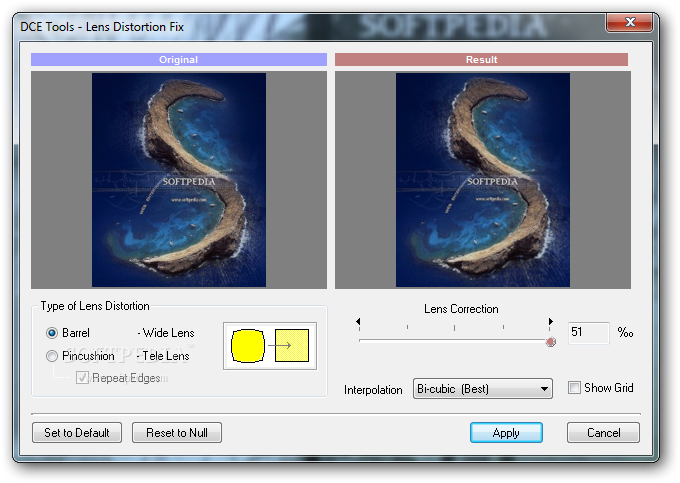Click the lens correction value field showing 51
The image size is (680, 483).
[588, 333]
